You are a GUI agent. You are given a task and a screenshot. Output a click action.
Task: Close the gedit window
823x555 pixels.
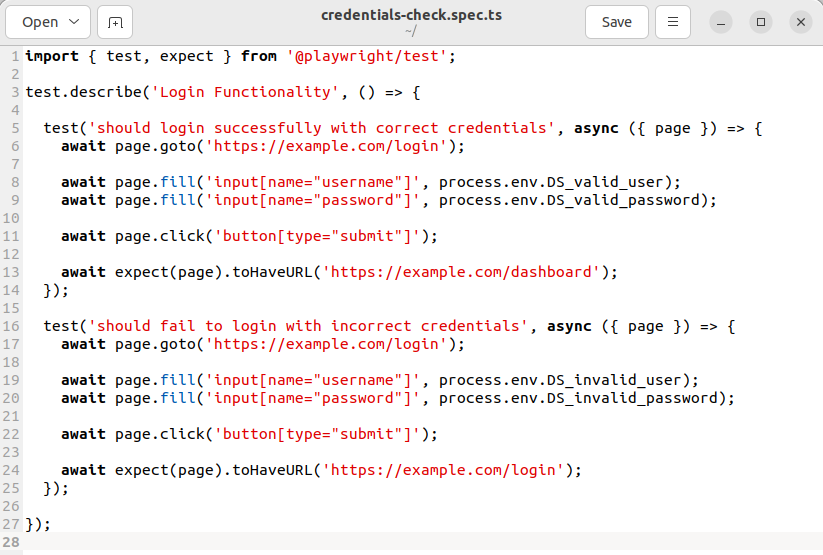point(799,22)
